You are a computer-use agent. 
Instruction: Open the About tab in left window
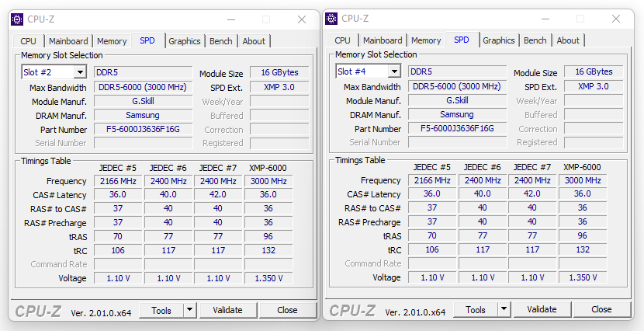[254, 41]
